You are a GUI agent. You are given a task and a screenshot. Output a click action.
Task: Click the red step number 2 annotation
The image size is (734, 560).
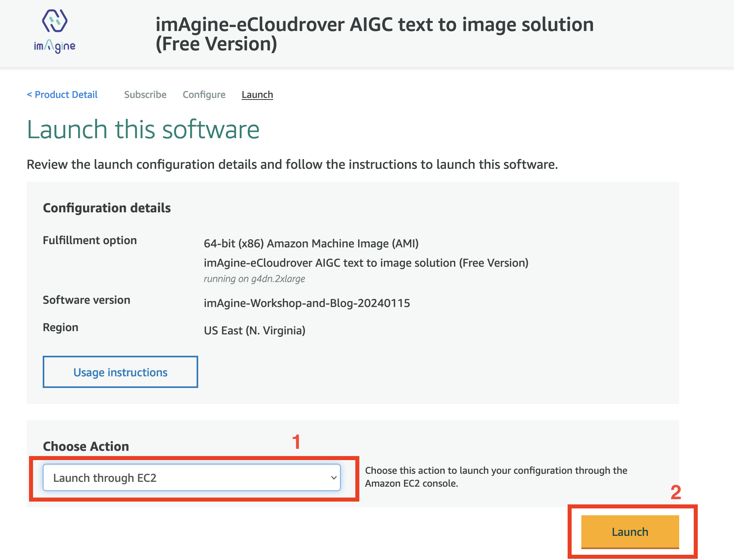(x=676, y=492)
